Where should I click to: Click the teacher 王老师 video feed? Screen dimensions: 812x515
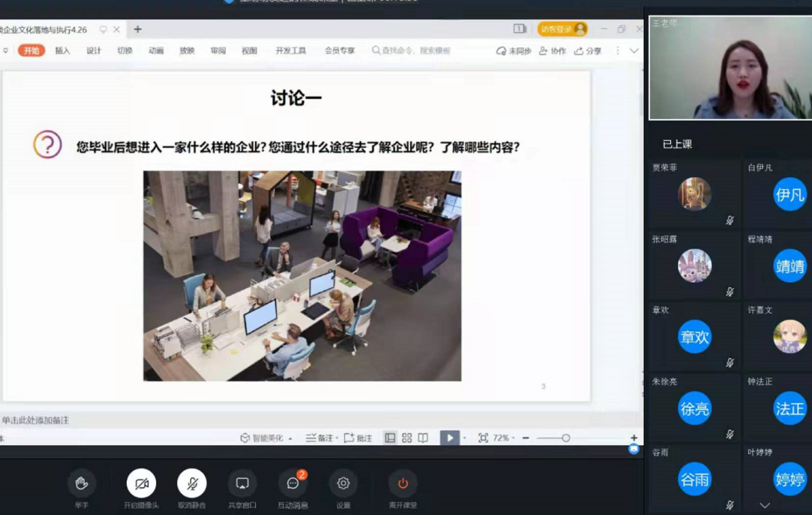pos(730,68)
